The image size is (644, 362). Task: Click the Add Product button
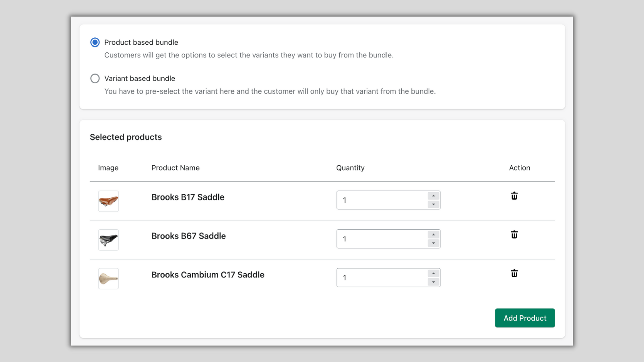coord(524,318)
